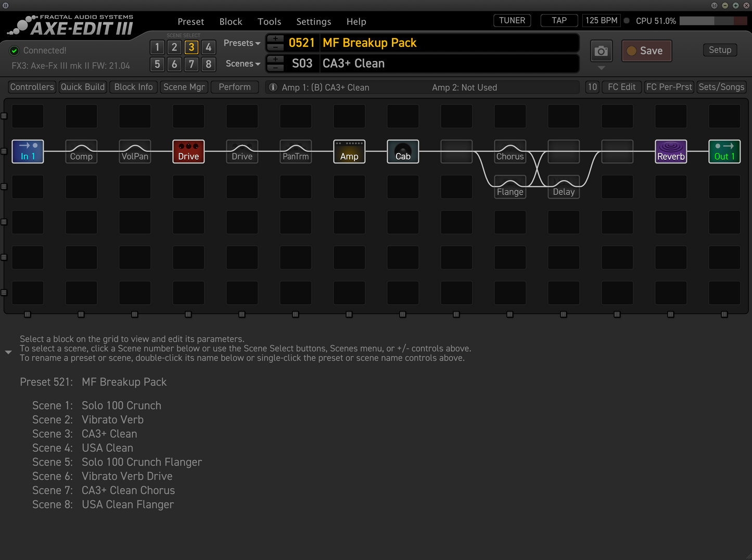The height and width of the screenshot is (560, 752).
Task: Open the Scenes dropdown
Action: pyautogui.click(x=243, y=63)
